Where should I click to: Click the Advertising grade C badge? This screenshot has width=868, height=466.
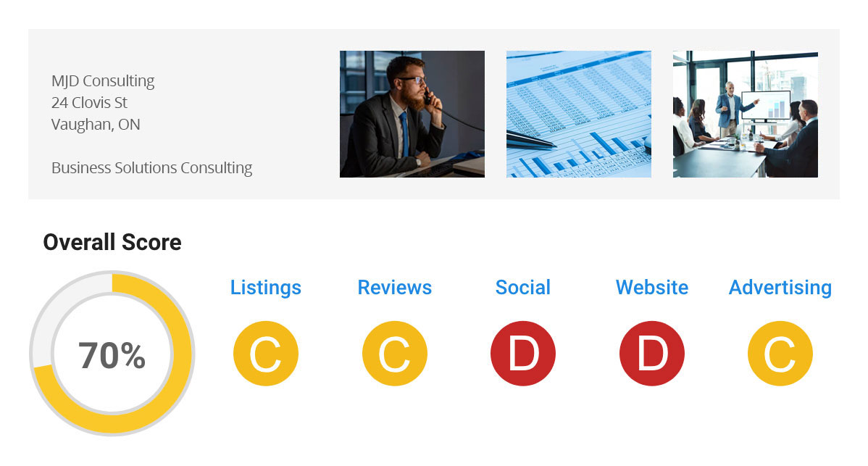click(780, 354)
